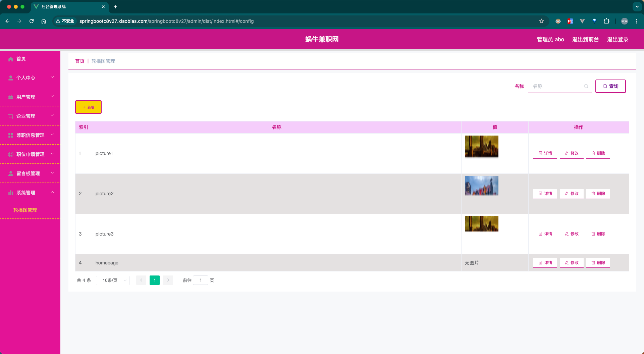644x354 pixels.
Task: Click the 管理员 abo header text
Action: point(550,40)
